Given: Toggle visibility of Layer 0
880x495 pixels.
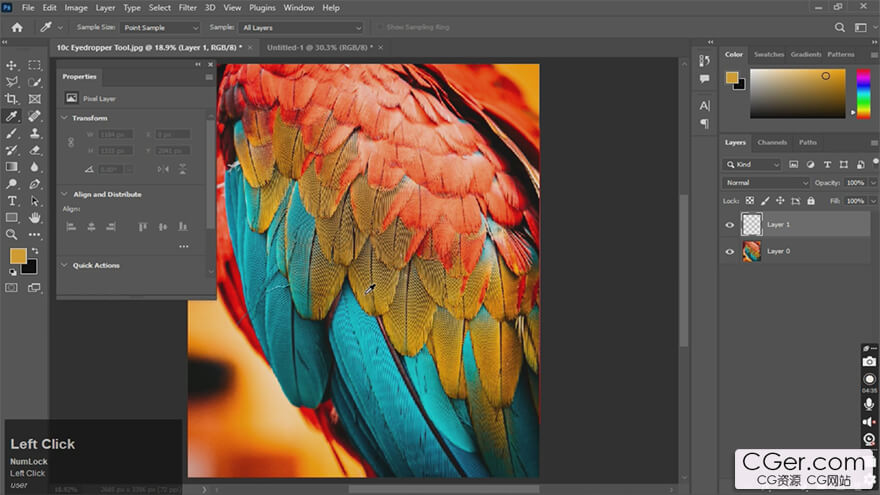Looking at the screenshot, I should (729, 252).
